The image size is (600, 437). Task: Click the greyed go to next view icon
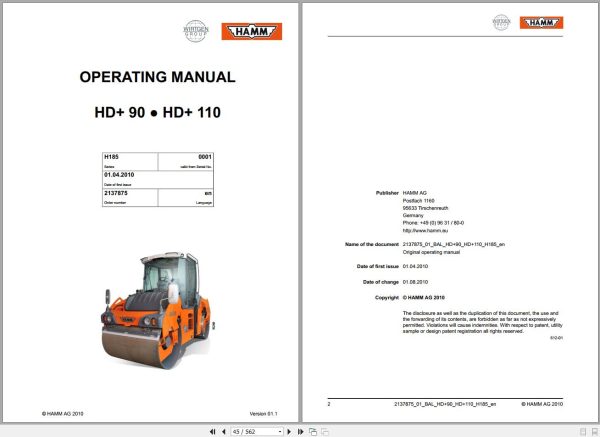(x=325, y=432)
